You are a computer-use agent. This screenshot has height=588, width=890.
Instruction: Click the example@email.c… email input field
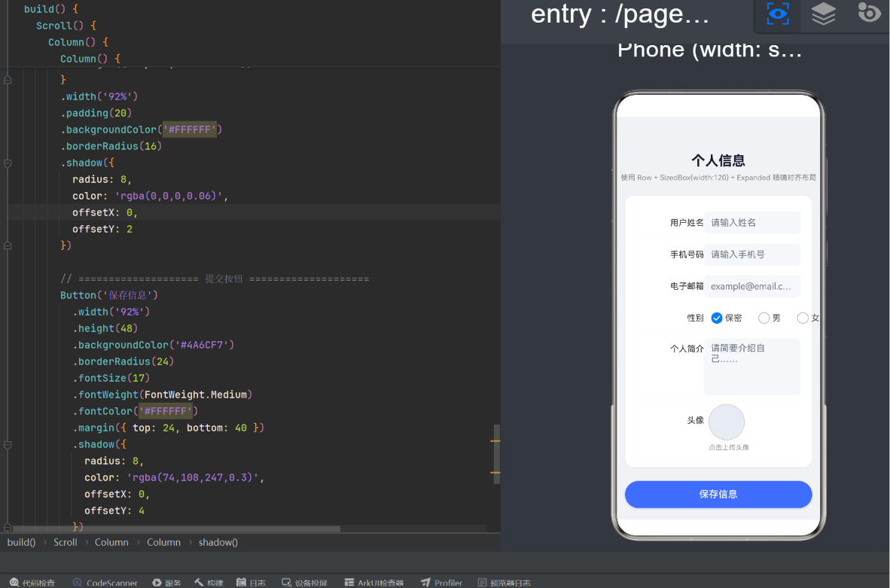[x=752, y=286]
